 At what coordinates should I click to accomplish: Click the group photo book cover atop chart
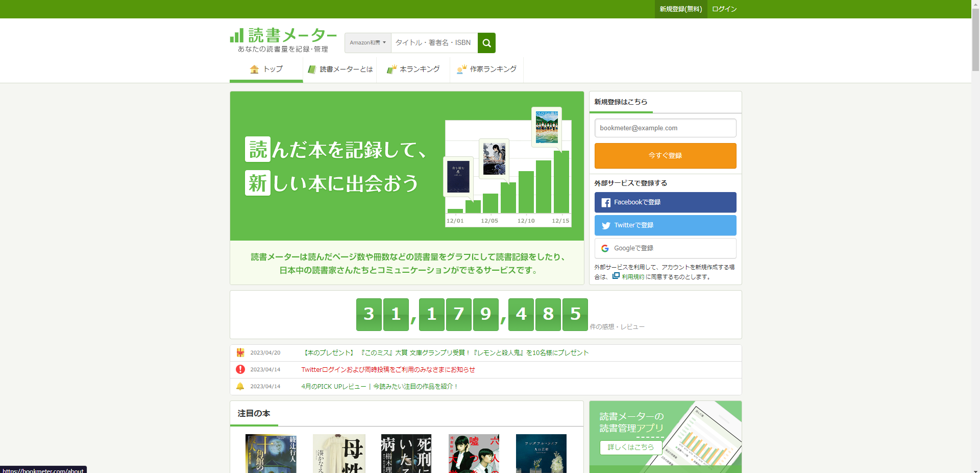547,127
